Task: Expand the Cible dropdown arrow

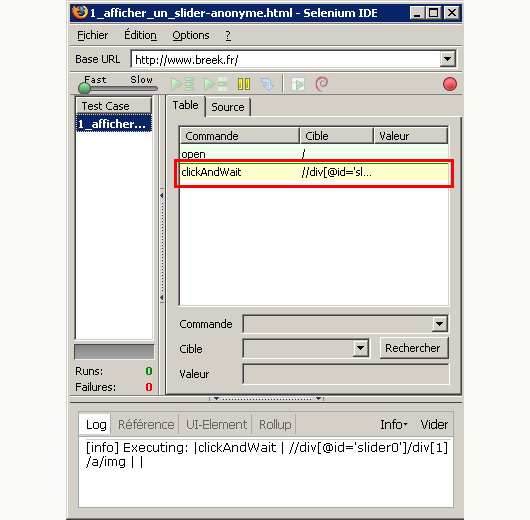Action: [x=360, y=348]
